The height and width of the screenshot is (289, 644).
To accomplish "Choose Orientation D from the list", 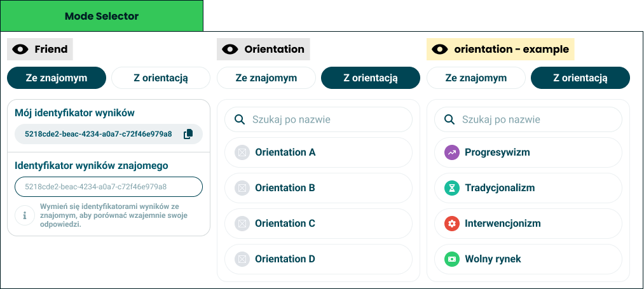I will click(x=319, y=259).
